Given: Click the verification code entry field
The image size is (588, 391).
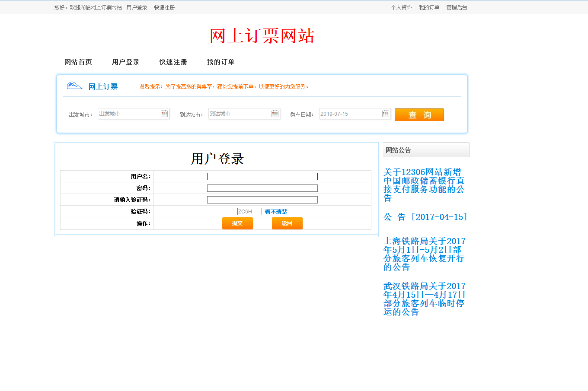Looking at the screenshot, I should [262, 200].
